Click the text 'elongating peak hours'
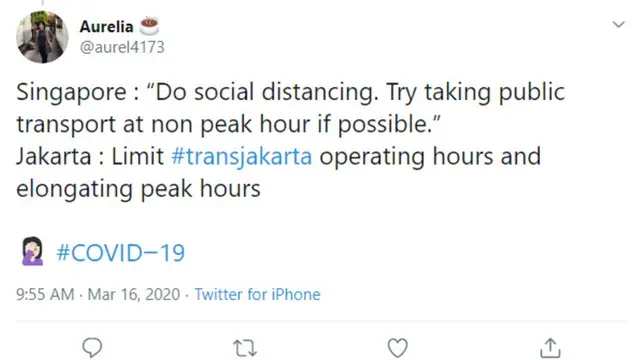The height and width of the screenshot is (360, 640). 138,189
